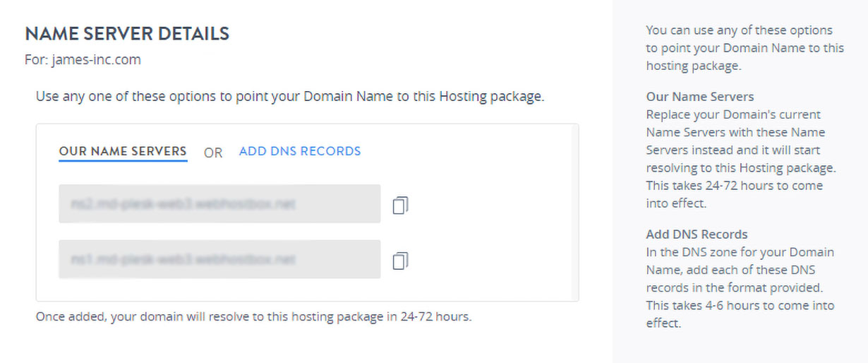Click the 'Once added, your domain will resolve' note
The width and height of the screenshot is (868, 363).
coord(253,316)
